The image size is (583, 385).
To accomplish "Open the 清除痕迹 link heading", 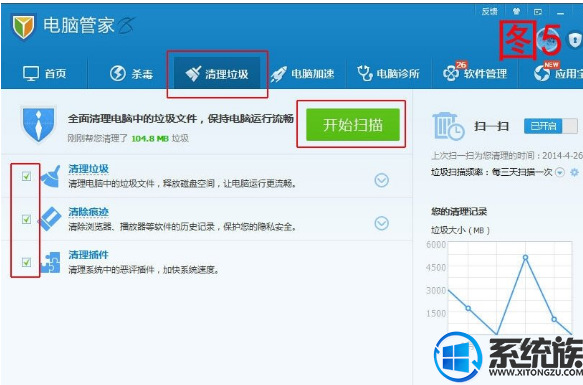I will click(x=88, y=212).
